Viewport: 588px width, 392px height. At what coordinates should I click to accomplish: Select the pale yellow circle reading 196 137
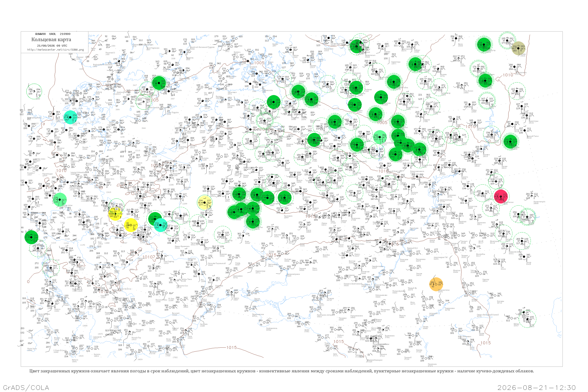tap(205, 202)
